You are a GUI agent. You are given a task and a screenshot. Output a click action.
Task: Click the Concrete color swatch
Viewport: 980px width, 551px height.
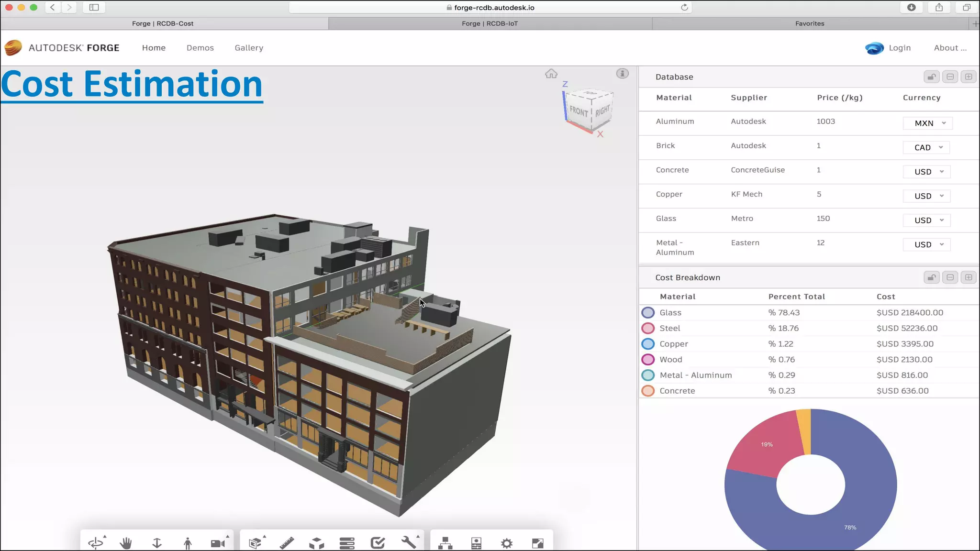648,391
